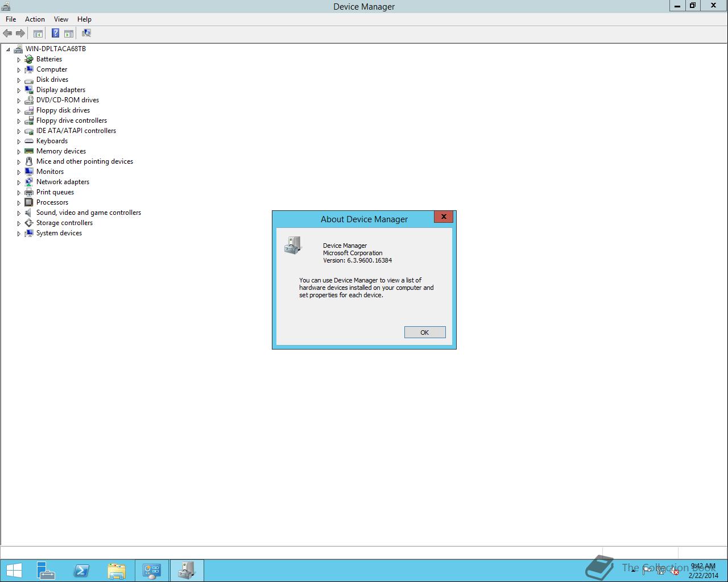Open the View menu
Viewport: 728px width, 582px height.
pyautogui.click(x=61, y=19)
